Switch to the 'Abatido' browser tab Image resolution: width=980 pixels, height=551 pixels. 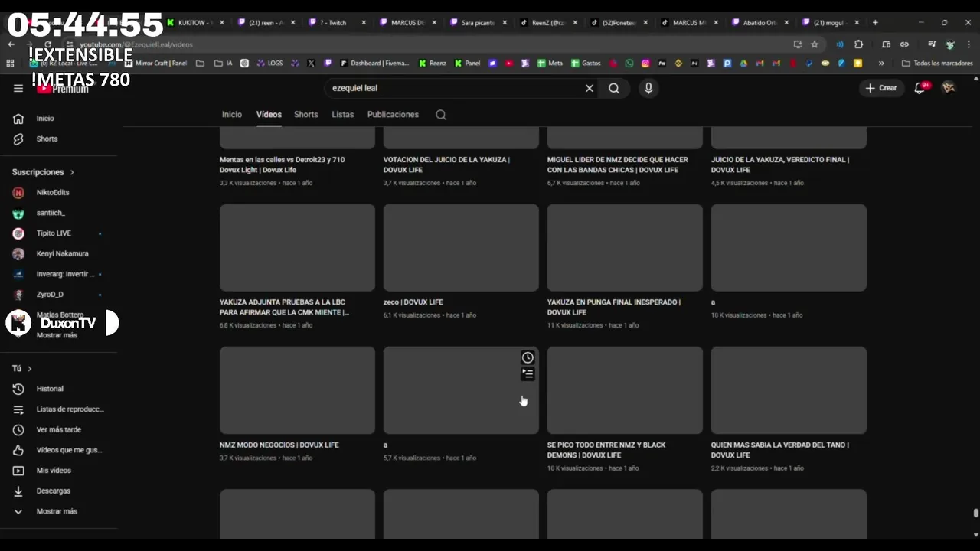[x=759, y=23]
